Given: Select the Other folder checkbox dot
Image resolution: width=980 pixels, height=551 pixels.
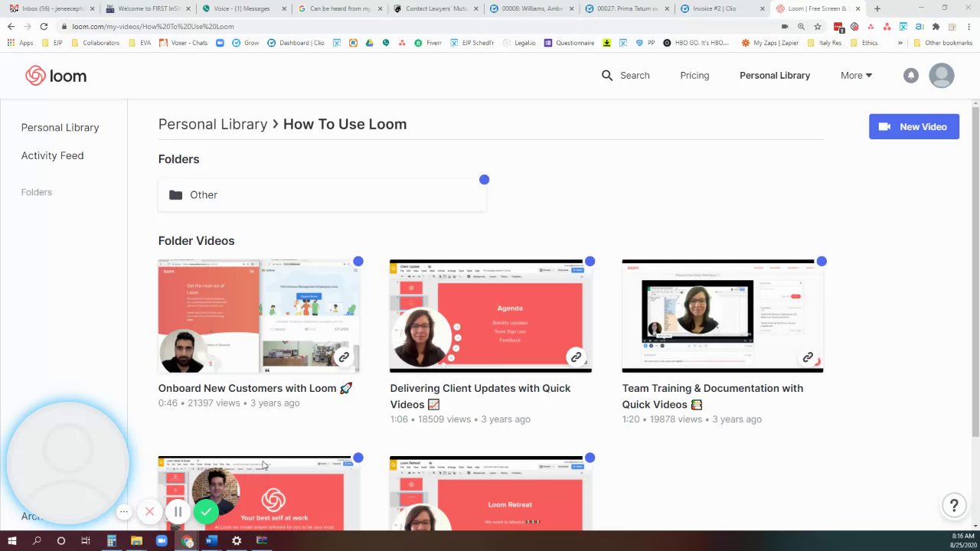Looking at the screenshot, I should 484,180.
